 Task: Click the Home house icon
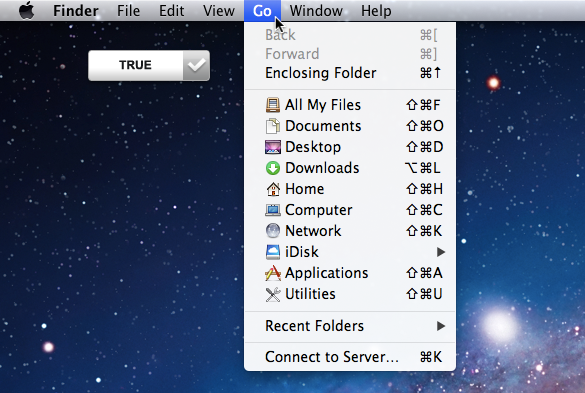pos(273,189)
